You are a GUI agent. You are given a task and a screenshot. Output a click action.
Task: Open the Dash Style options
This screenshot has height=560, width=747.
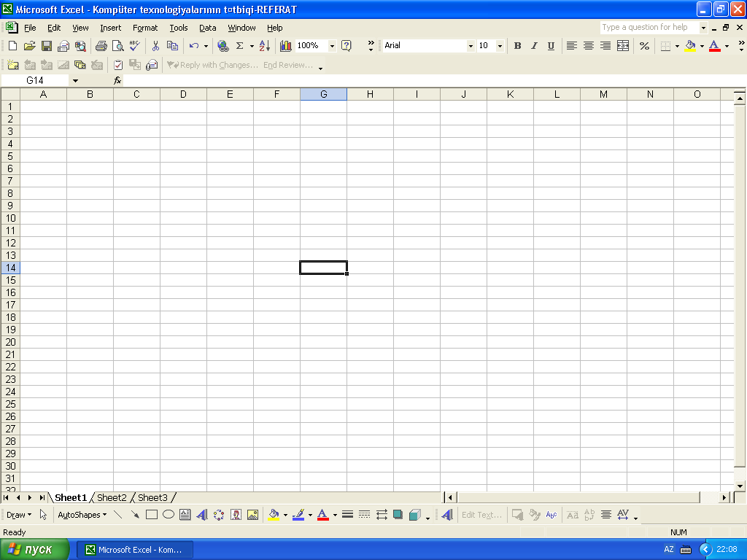coord(365,515)
